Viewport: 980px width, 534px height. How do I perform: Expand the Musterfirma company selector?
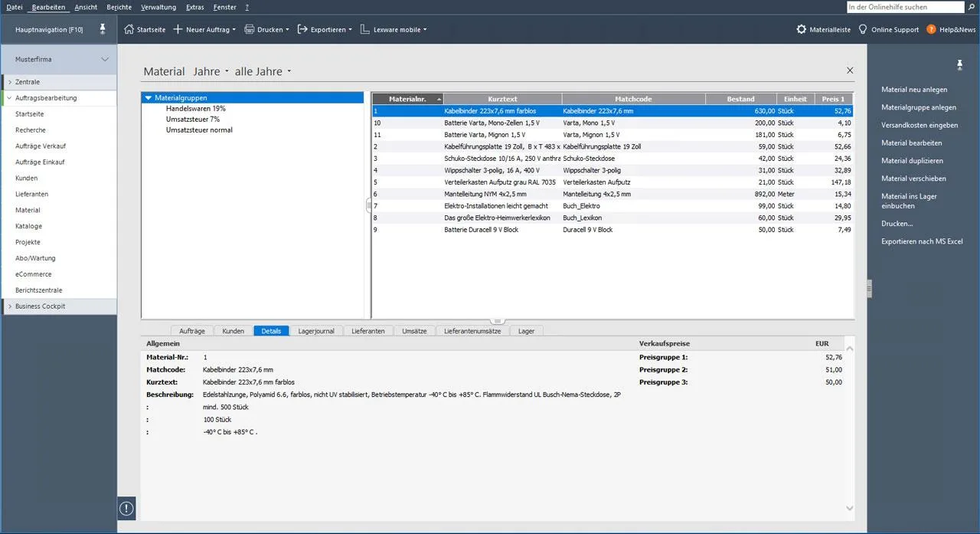[x=105, y=59]
